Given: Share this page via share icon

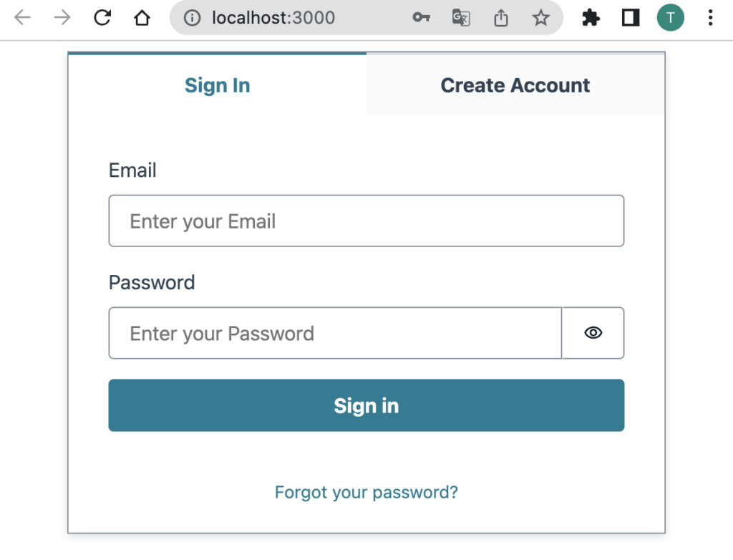Looking at the screenshot, I should pos(501,18).
